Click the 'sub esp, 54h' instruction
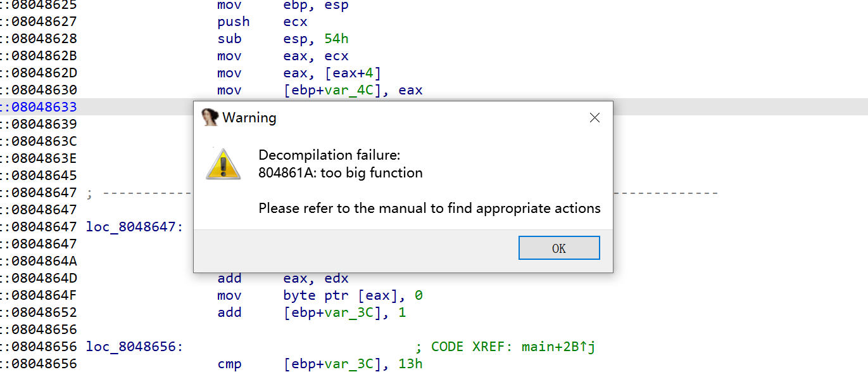 [x=282, y=39]
